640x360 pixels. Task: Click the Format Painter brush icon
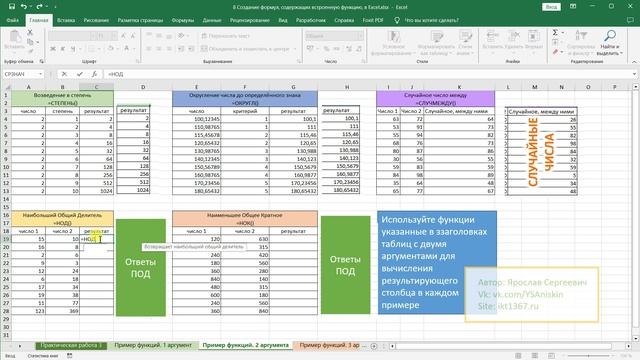(30, 51)
